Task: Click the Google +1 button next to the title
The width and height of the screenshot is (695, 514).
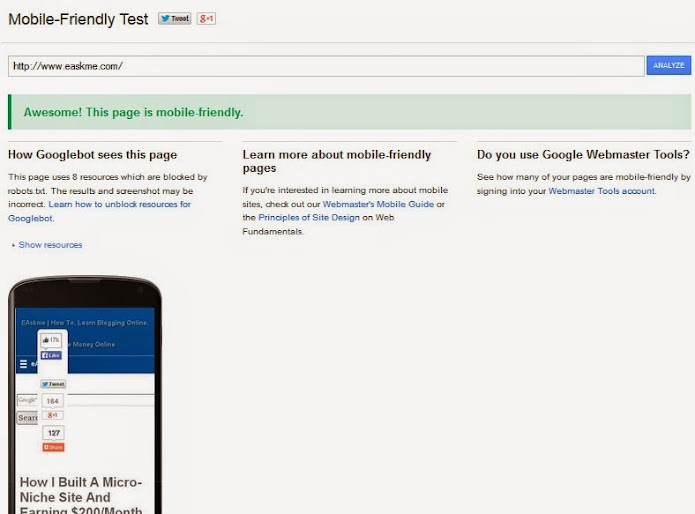Action: click(206, 19)
